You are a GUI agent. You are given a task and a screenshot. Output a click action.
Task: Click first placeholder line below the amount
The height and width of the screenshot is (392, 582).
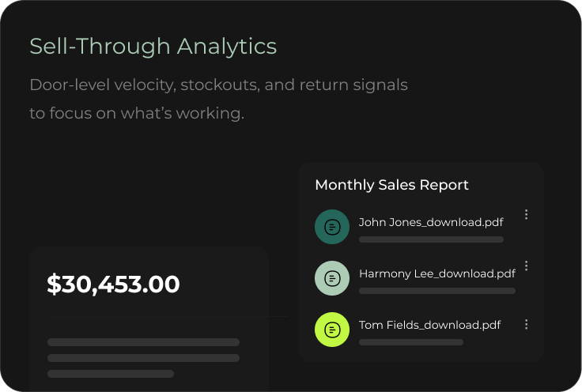coord(143,342)
